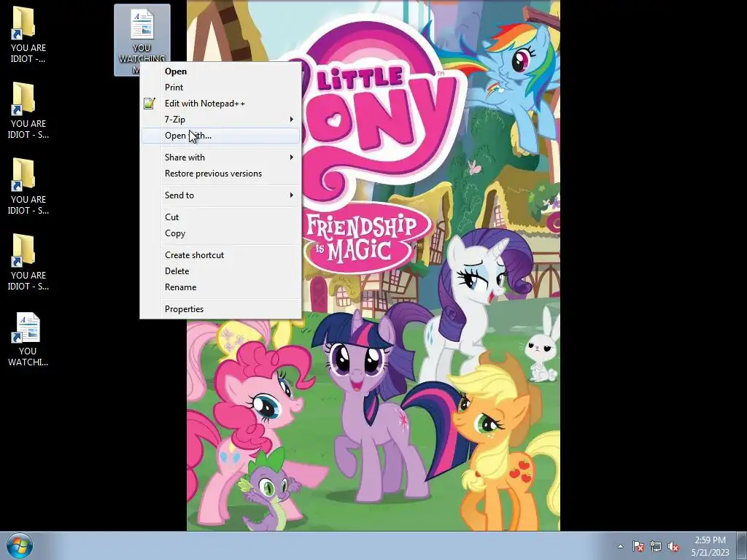Open the Action Center flag icon
747x560 pixels.
point(638,546)
